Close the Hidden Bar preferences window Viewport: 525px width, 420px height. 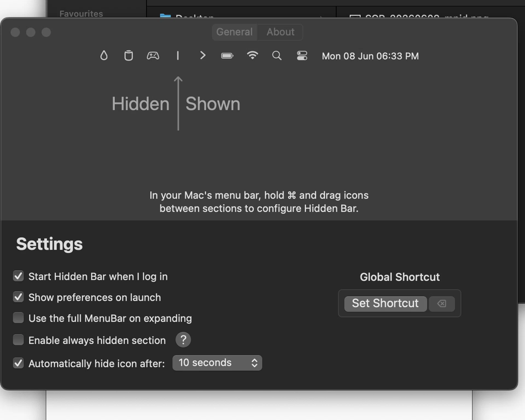[15, 32]
